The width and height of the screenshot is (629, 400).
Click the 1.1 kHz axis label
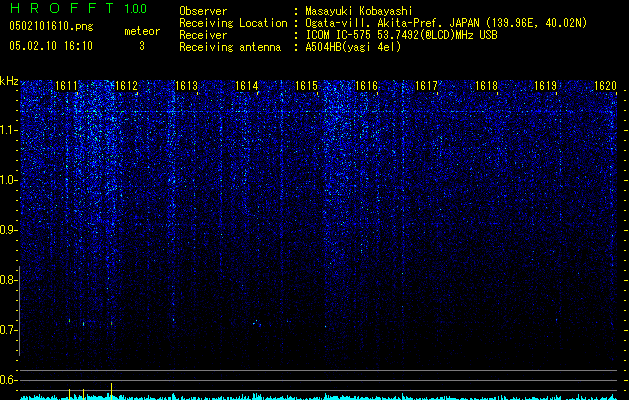8,130
